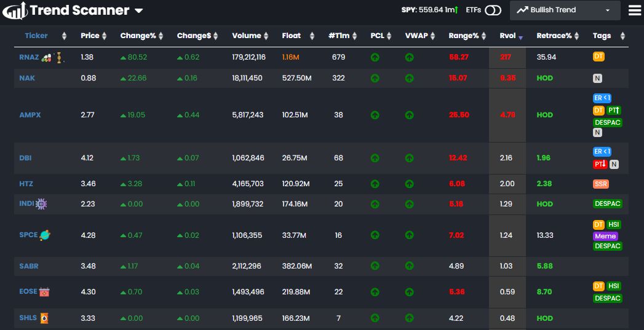
Task: Sort by VWAP column header
Action: [420, 36]
